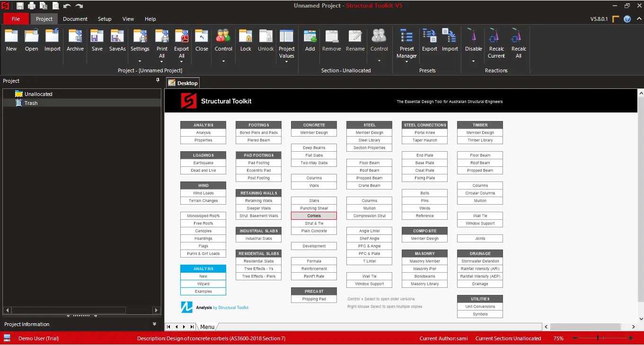
Task: Open the Document ribbon tab
Action: pos(75,19)
